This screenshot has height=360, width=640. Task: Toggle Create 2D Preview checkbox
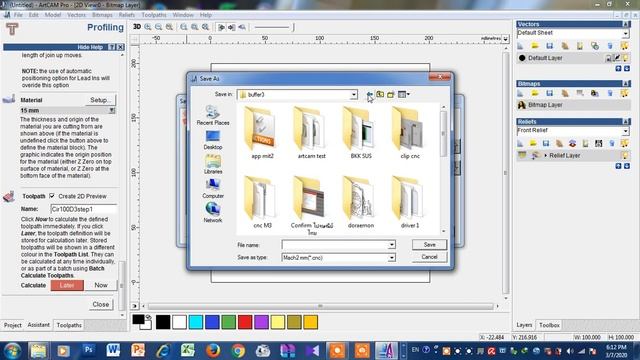[52, 196]
